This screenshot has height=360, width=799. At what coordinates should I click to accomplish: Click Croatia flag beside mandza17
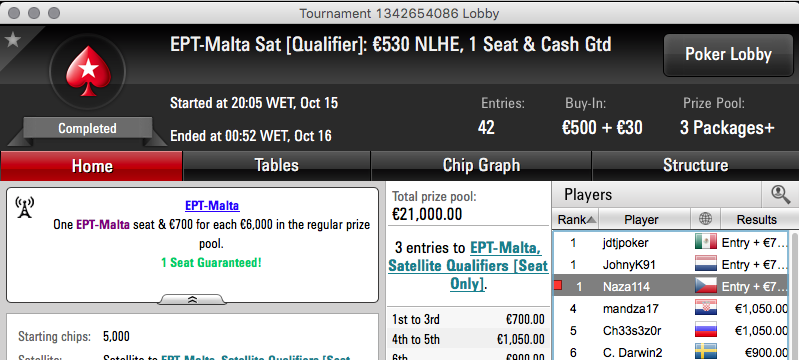[x=706, y=308]
